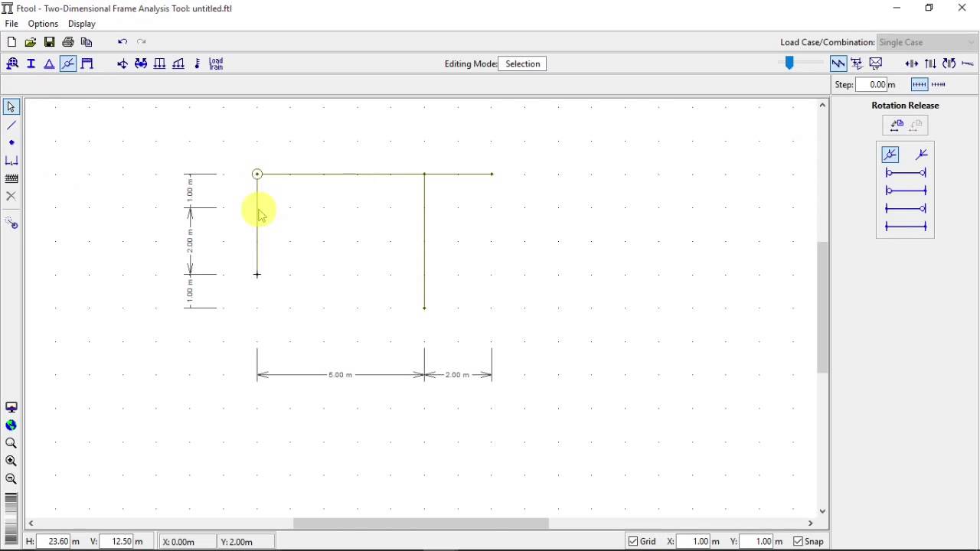Click the delete selected (X) tool

click(x=11, y=197)
